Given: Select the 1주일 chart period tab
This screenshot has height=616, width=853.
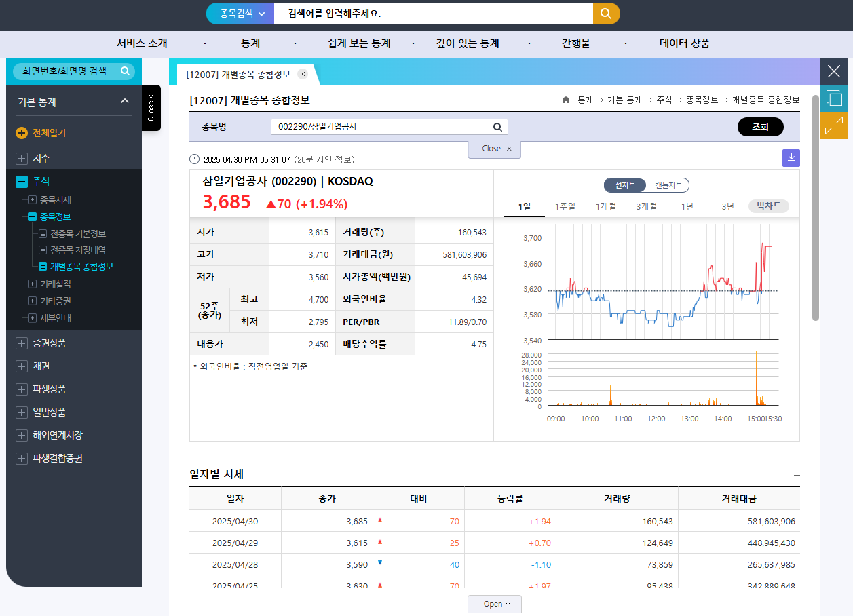Looking at the screenshot, I should (x=565, y=206).
